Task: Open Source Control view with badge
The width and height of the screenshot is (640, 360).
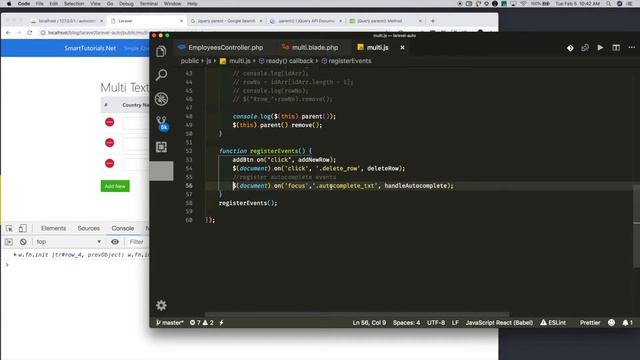Action: pyautogui.click(x=162, y=123)
